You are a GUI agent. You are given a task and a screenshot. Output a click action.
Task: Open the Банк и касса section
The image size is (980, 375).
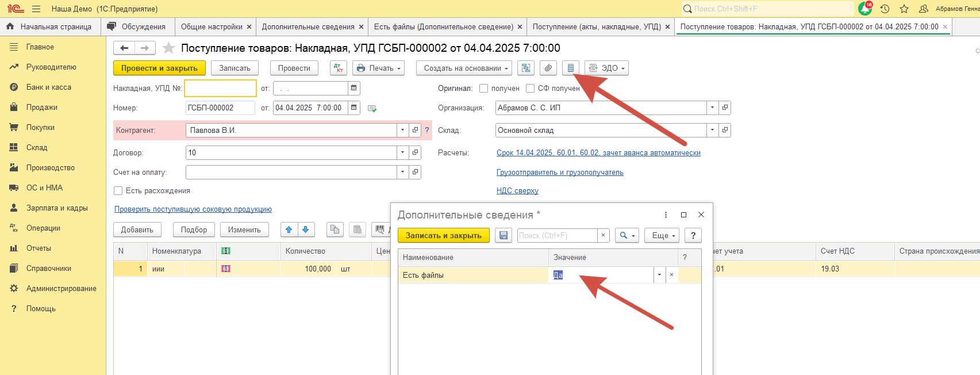pyautogui.click(x=49, y=87)
